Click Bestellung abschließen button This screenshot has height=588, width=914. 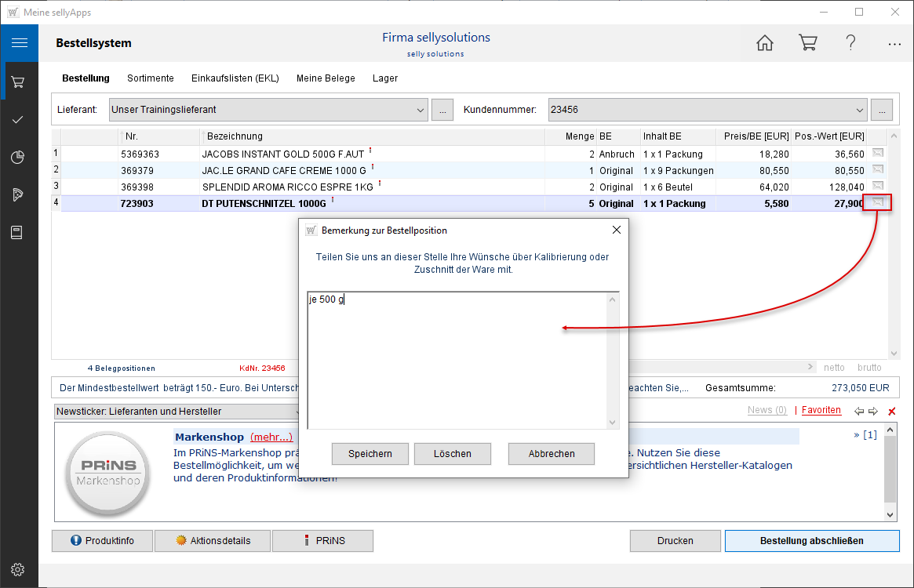811,541
